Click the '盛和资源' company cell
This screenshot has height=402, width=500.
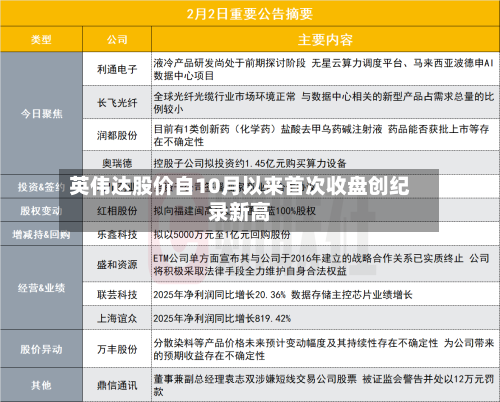tap(117, 264)
